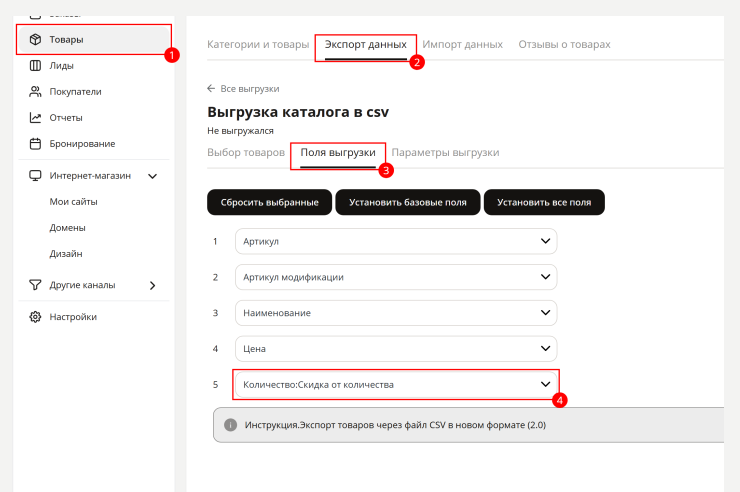
Task: Expand the Другие каналы chevron
Action: [x=152, y=285]
